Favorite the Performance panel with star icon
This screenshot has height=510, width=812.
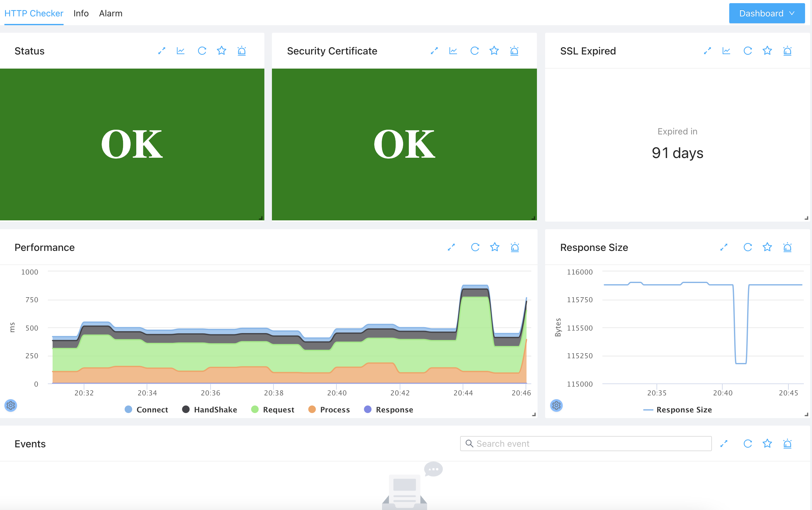tap(494, 247)
